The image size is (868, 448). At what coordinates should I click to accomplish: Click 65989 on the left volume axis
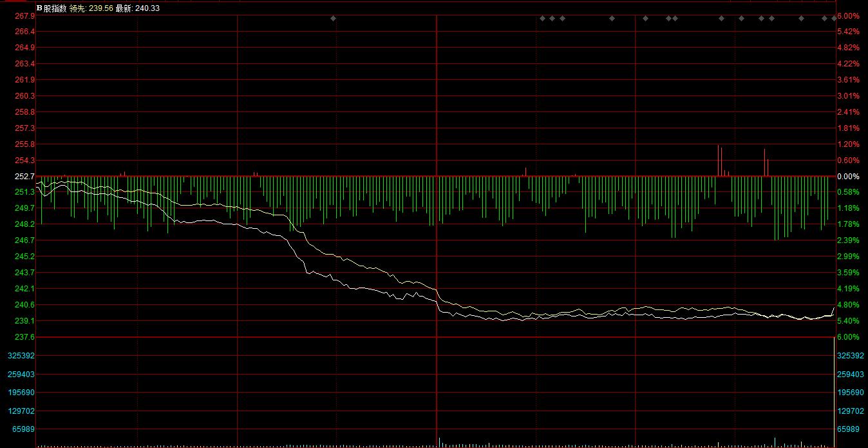[x=23, y=429]
